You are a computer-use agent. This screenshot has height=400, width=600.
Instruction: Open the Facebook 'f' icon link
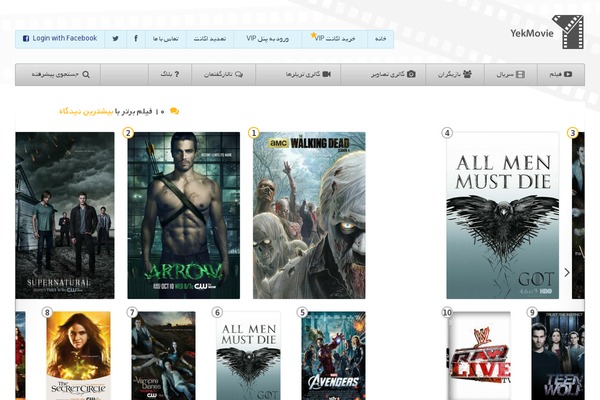point(136,39)
